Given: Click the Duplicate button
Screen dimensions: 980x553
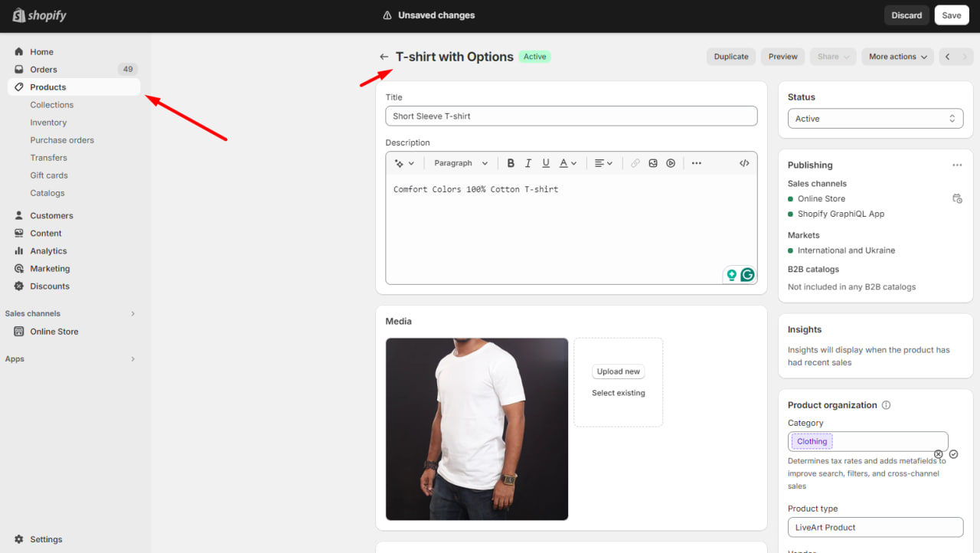Looking at the screenshot, I should (x=731, y=57).
